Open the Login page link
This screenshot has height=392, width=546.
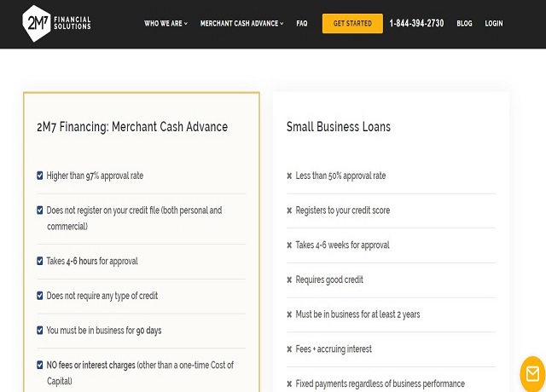click(x=494, y=24)
